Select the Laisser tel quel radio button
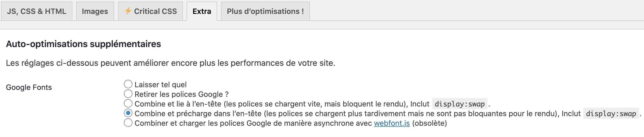 click(128, 84)
